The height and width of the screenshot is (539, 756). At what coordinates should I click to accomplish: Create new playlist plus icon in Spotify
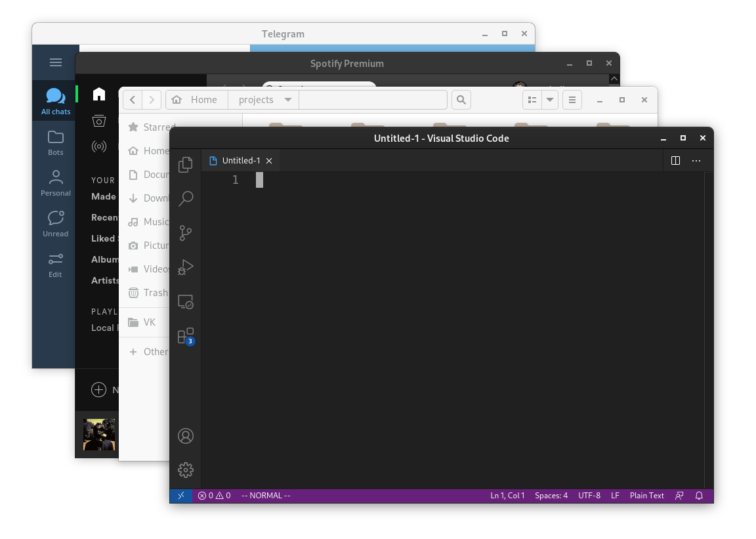pos(98,389)
